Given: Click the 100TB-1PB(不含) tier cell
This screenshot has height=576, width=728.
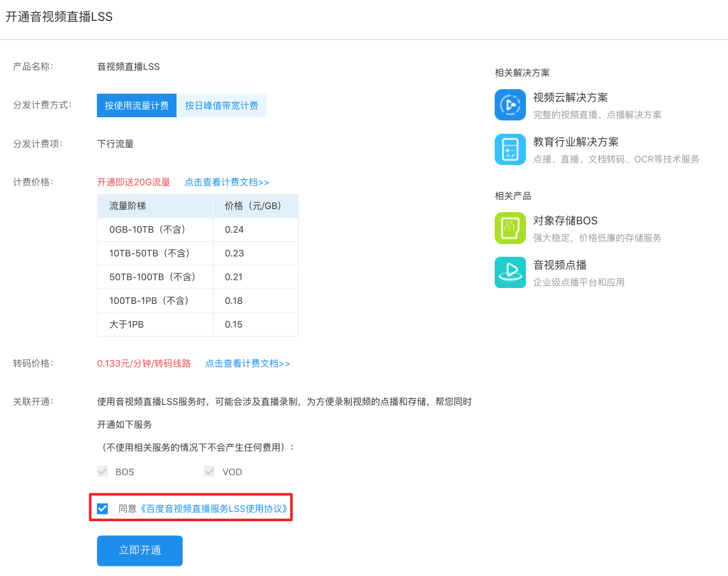Looking at the screenshot, I should (155, 301).
